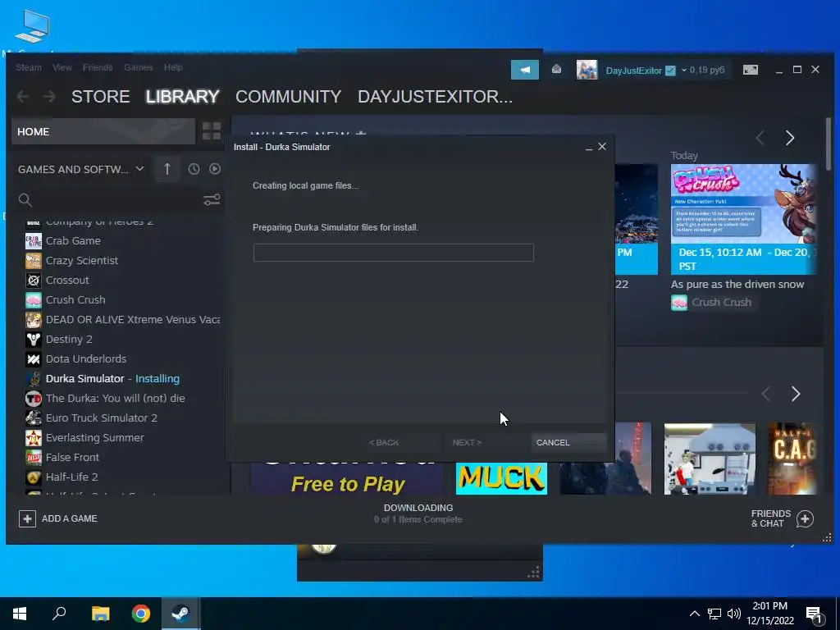
Task: Select DEAD OR ALIVE Xtreme Venus Vacation
Action: pyautogui.click(x=123, y=320)
